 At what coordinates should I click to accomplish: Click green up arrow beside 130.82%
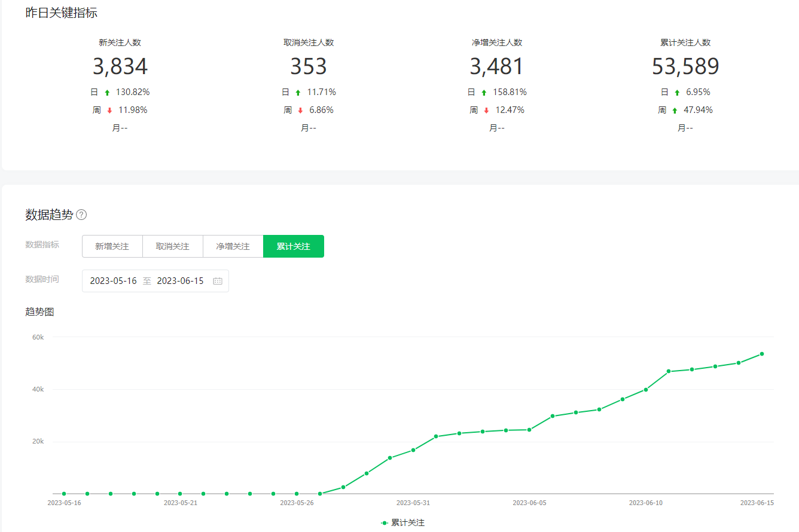[x=107, y=93]
